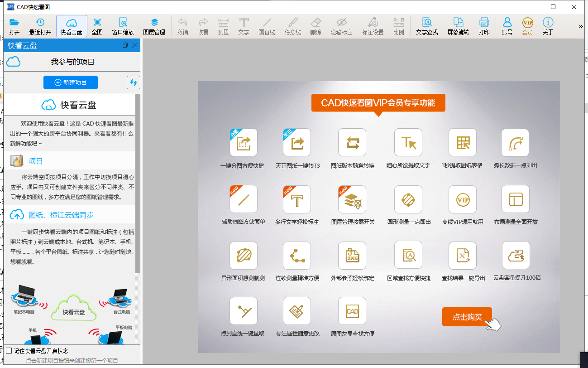Click the 云盘容量提升100倍 feature icon

516,255
